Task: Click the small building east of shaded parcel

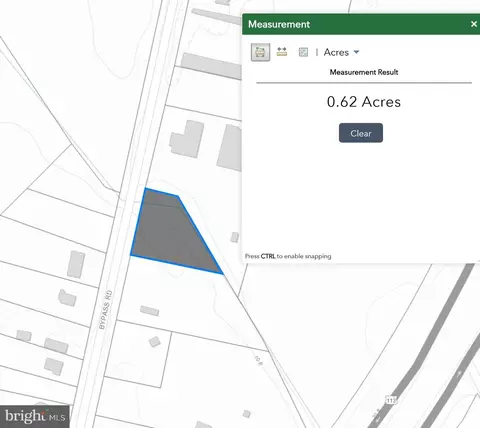Action: point(235,237)
